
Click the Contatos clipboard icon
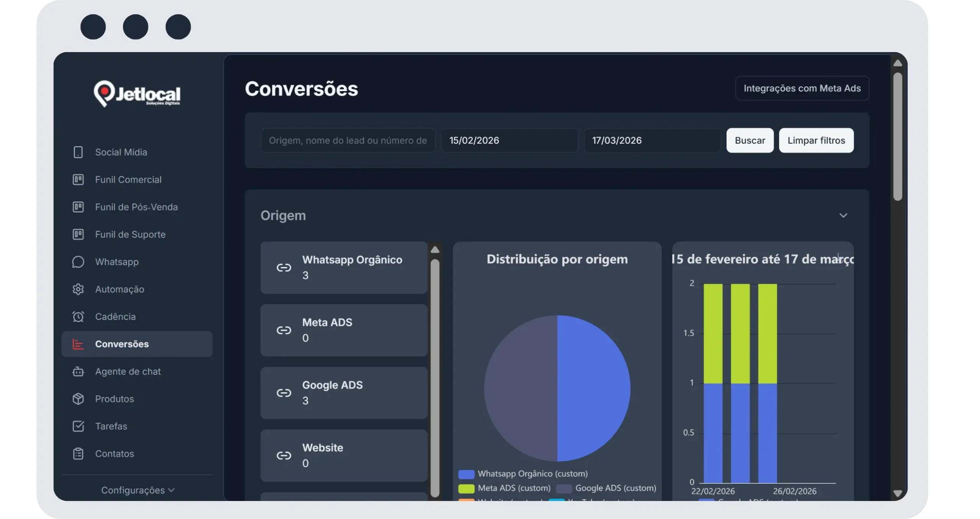click(78, 454)
